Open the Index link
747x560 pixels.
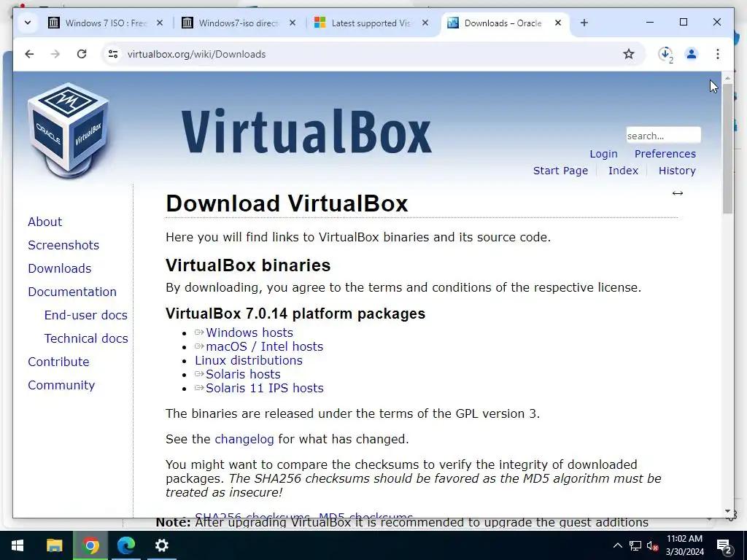tap(623, 171)
